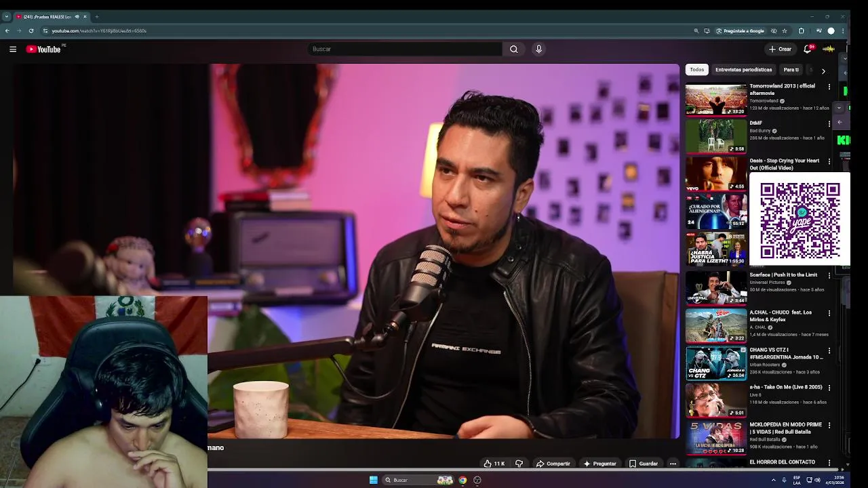This screenshot has width=868, height=488.
Task: Start voice search with microphone icon
Action: [538, 49]
